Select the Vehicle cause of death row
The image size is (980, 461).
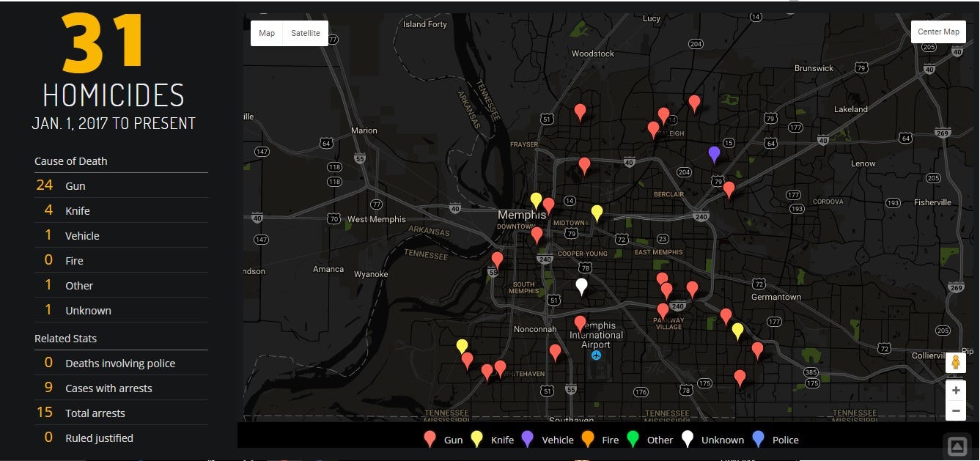click(121, 235)
